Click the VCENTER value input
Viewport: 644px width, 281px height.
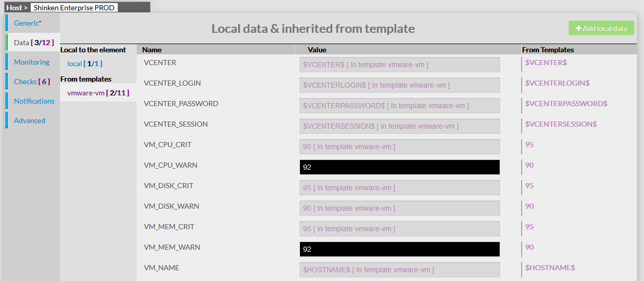(399, 65)
